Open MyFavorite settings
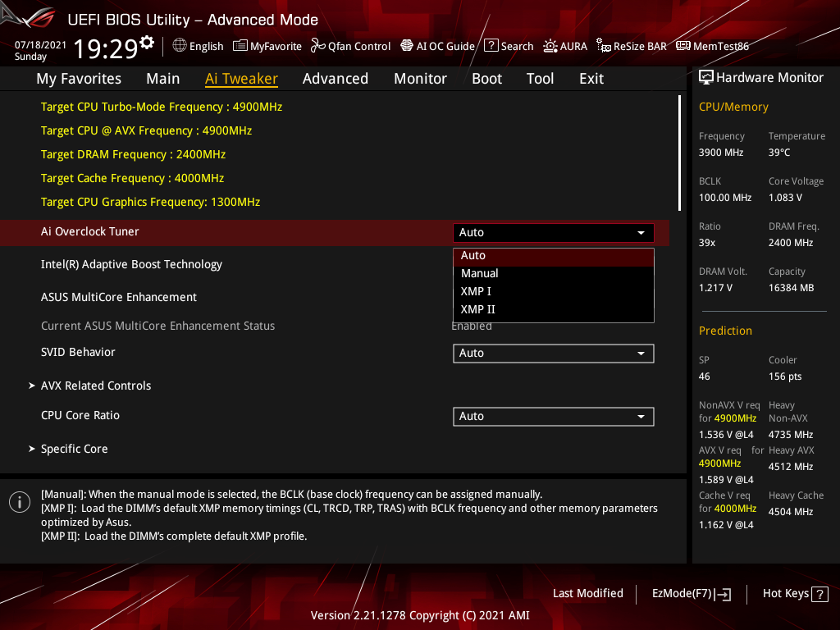Screen dimensions: 840x630 (x=267, y=46)
